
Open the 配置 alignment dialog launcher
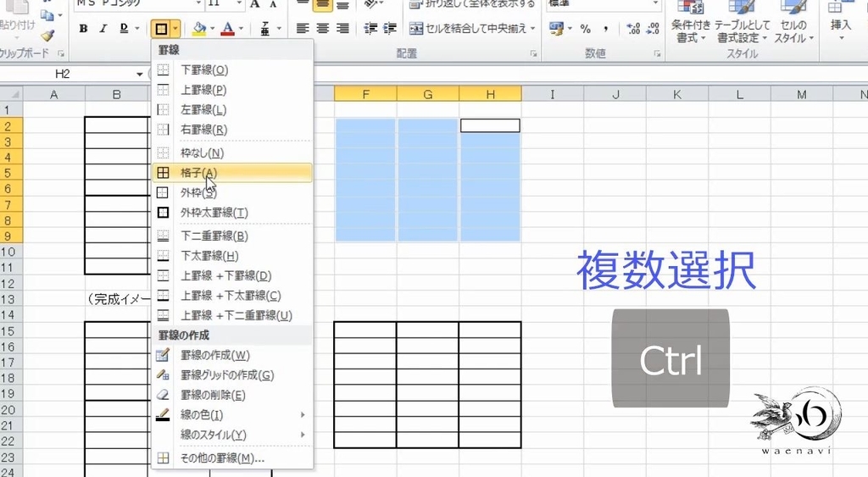point(533,53)
